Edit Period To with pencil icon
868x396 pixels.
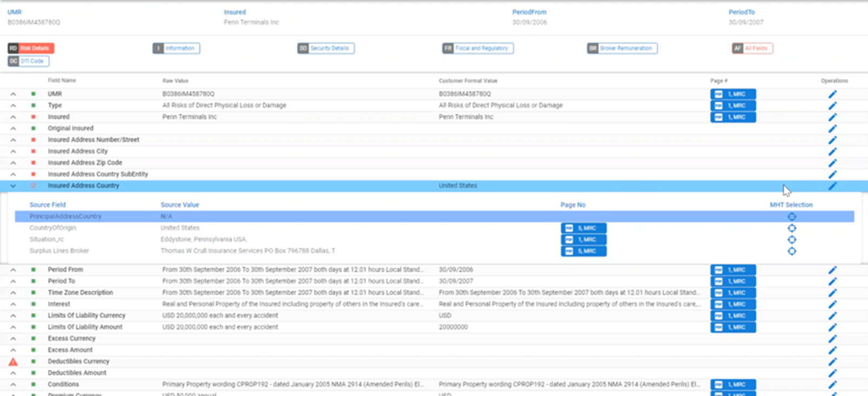coord(832,281)
